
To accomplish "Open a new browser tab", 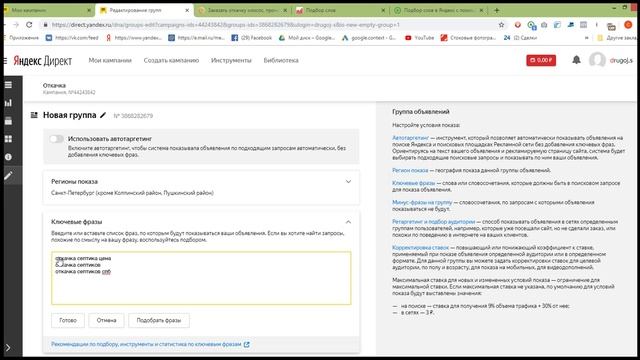I will pos(496,10).
